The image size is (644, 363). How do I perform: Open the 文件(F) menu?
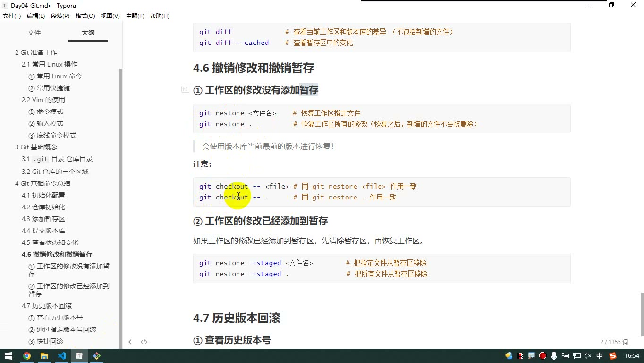(12, 16)
